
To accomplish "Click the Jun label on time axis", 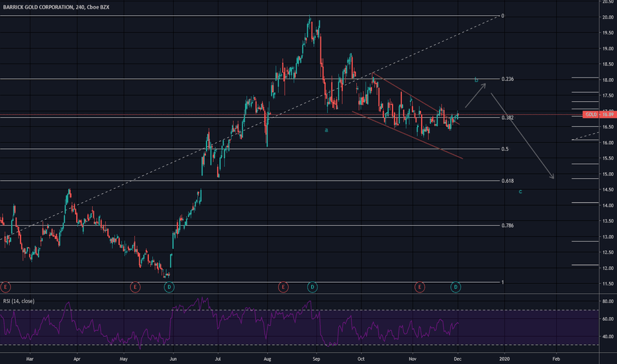I will pos(173,359).
